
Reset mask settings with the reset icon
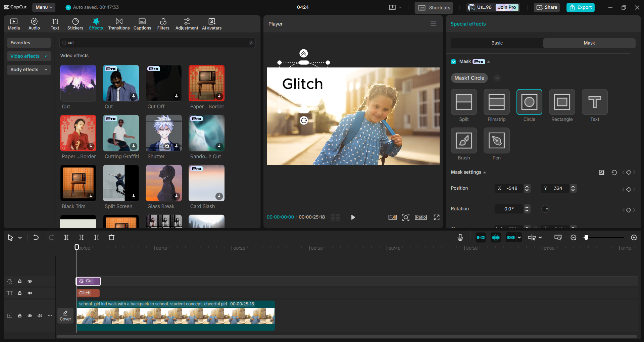click(614, 173)
